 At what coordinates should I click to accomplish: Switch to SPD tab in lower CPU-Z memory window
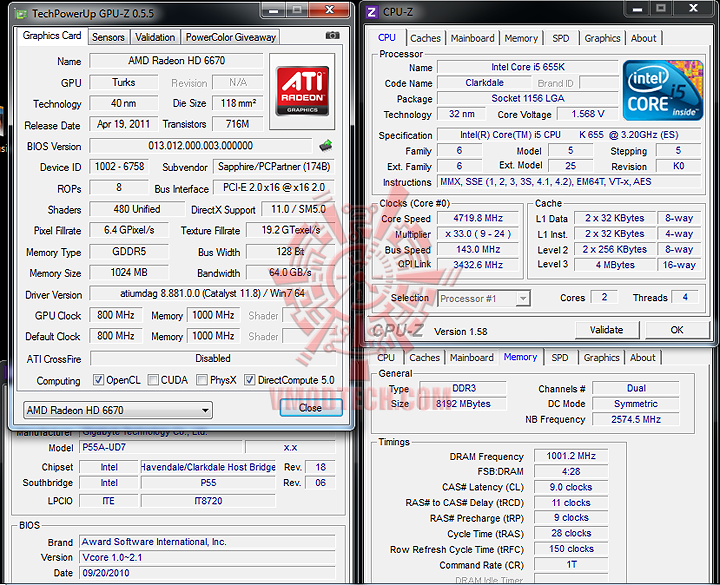click(x=560, y=358)
